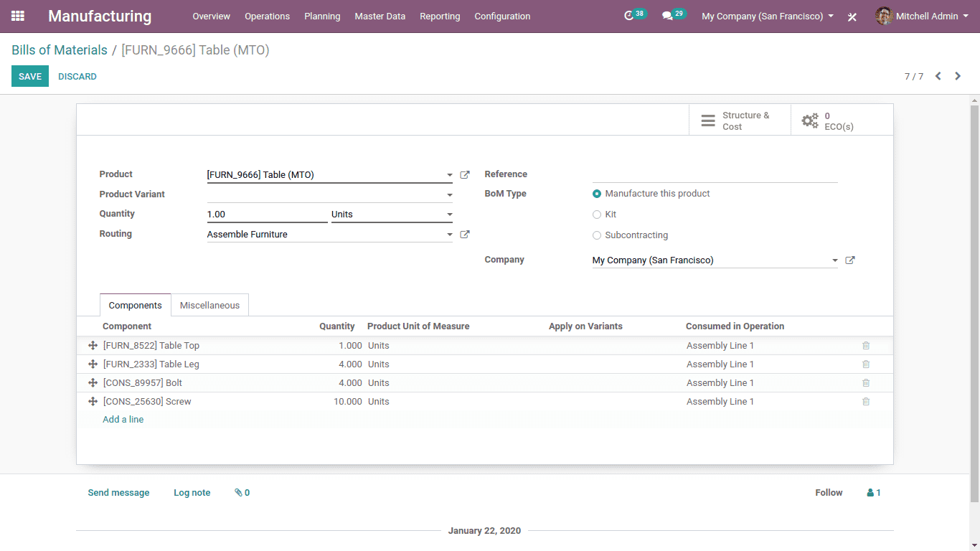This screenshot has width=980, height=551.
Task: Expand the Routing dropdown
Action: (x=450, y=235)
